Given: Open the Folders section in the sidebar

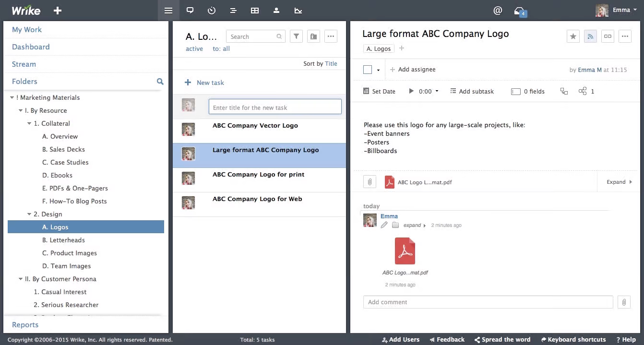Looking at the screenshot, I should point(24,81).
